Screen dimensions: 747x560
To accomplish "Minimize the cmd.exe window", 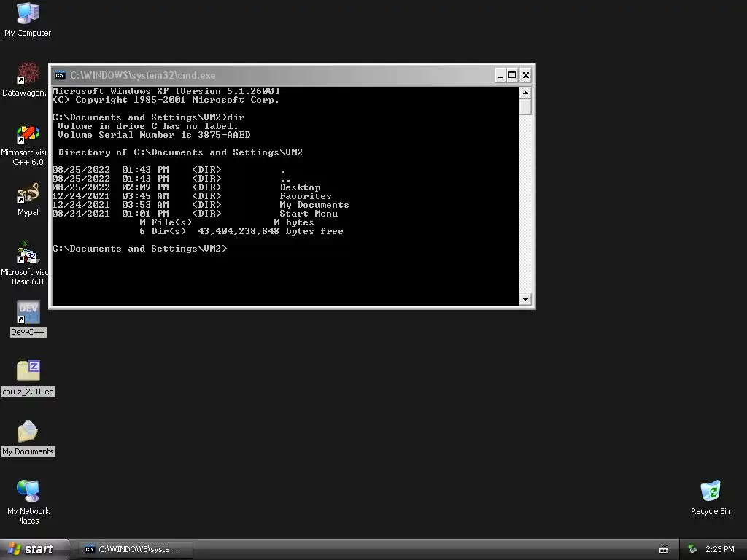I will pos(500,75).
